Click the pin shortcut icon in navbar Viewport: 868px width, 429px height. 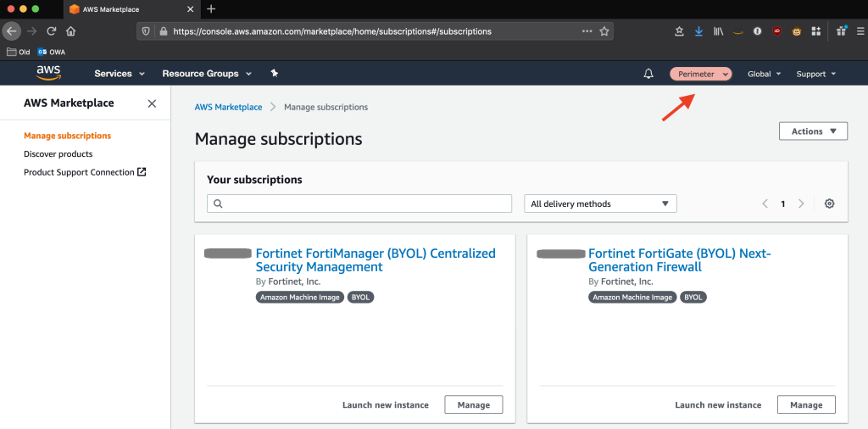274,74
